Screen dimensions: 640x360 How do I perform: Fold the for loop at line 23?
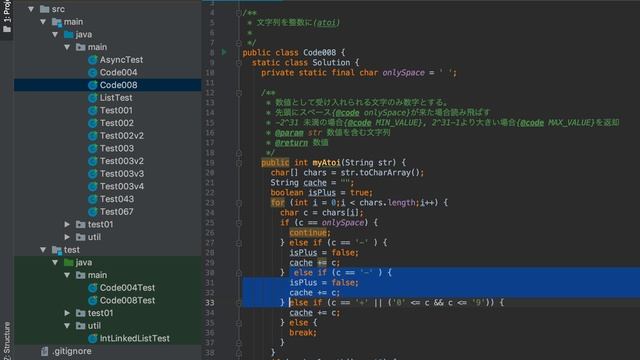pos(239,202)
